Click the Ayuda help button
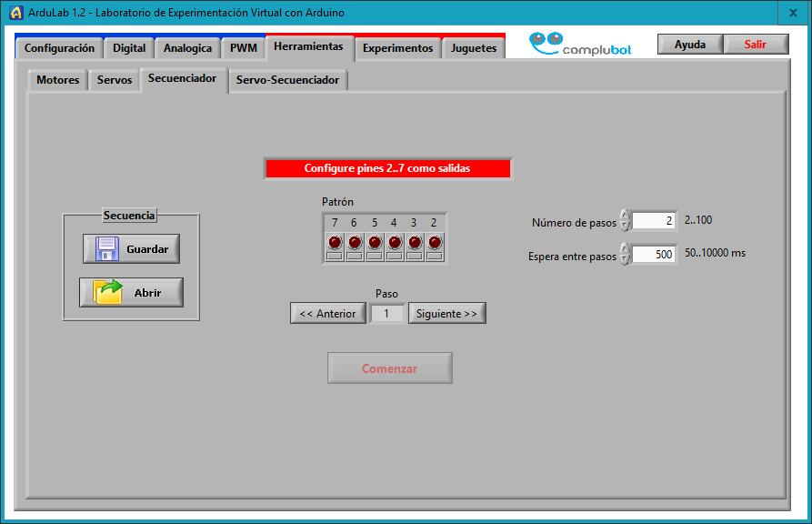 [689, 45]
